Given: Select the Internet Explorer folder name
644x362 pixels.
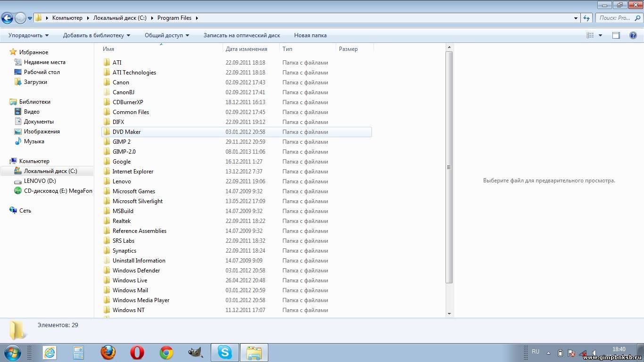Looking at the screenshot, I should tap(133, 171).
